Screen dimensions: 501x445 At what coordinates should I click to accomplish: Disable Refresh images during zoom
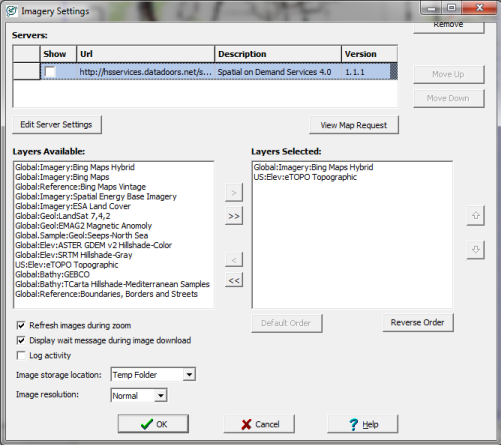coord(21,325)
